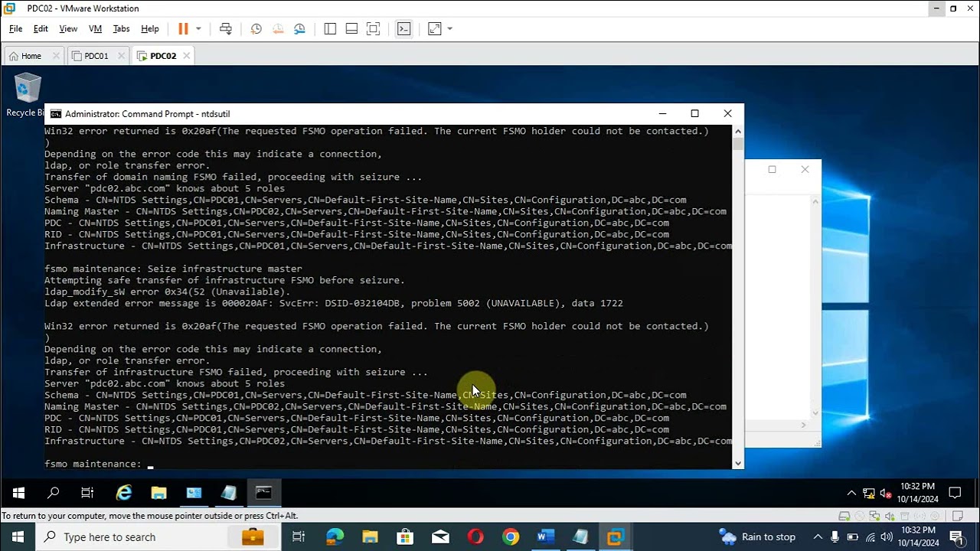Minimize the VMware Workstation window

coord(936,8)
